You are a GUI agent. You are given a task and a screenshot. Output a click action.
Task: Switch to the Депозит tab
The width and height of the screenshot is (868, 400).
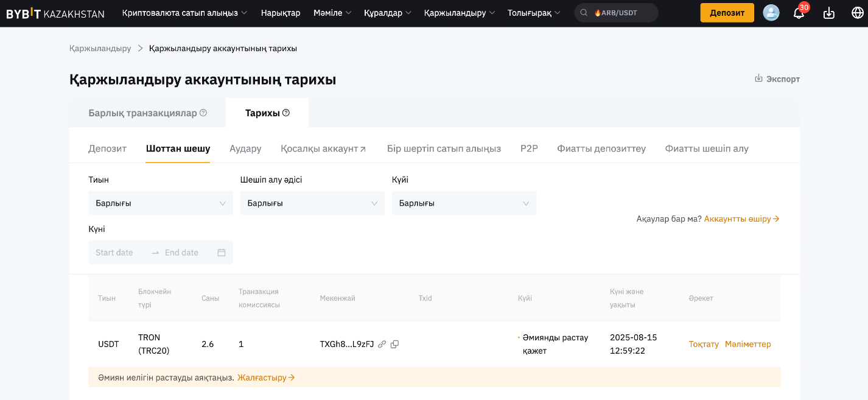[x=107, y=149]
